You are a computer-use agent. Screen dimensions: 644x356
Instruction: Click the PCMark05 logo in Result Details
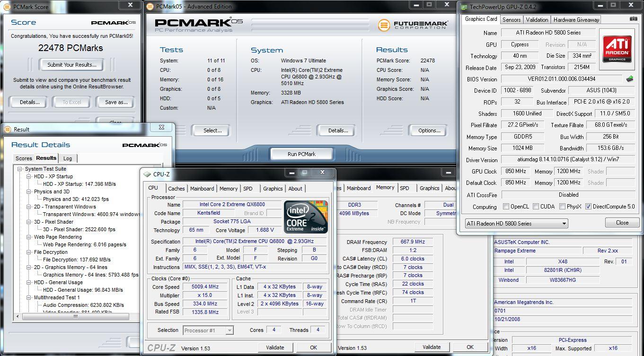point(144,145)
